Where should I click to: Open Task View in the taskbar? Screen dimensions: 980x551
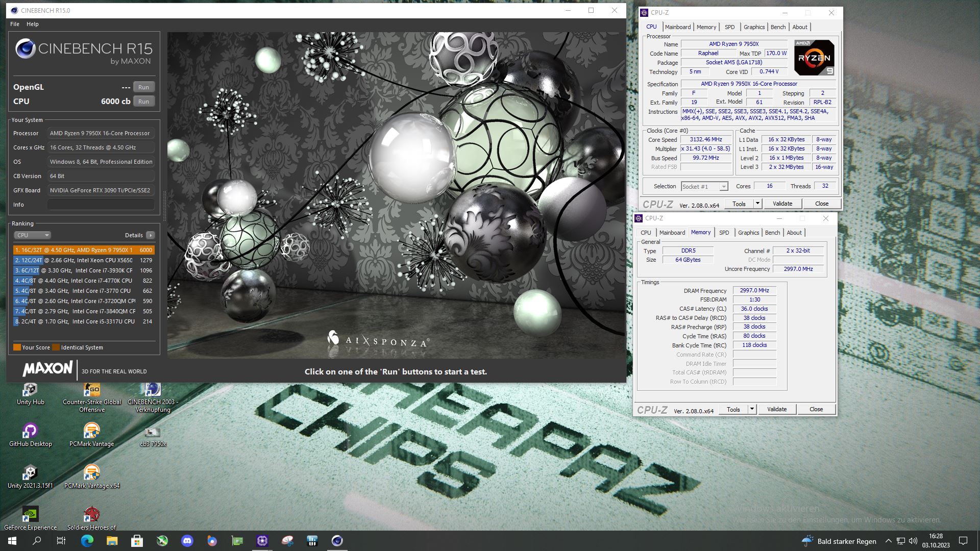pos(61,541)
